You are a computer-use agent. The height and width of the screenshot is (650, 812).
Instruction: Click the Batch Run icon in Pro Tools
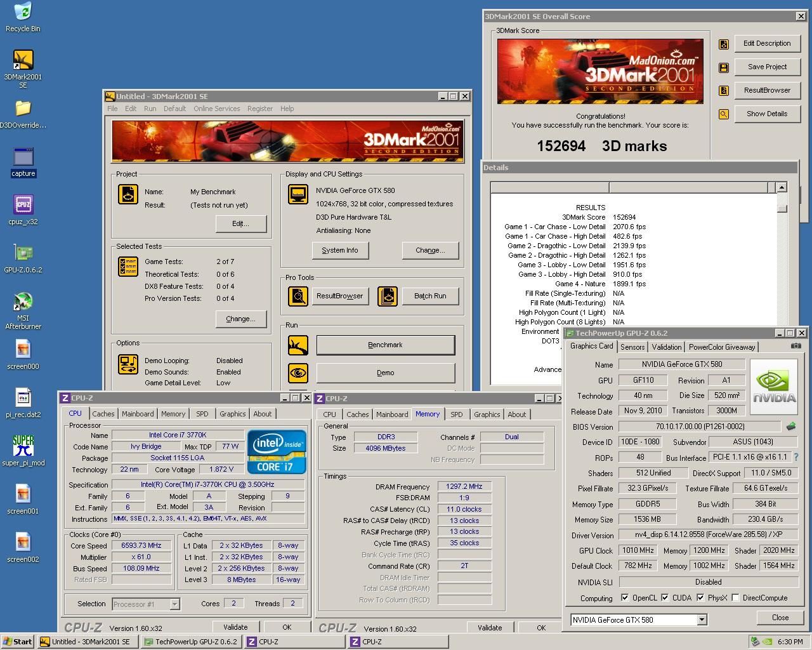pos(388,296)
